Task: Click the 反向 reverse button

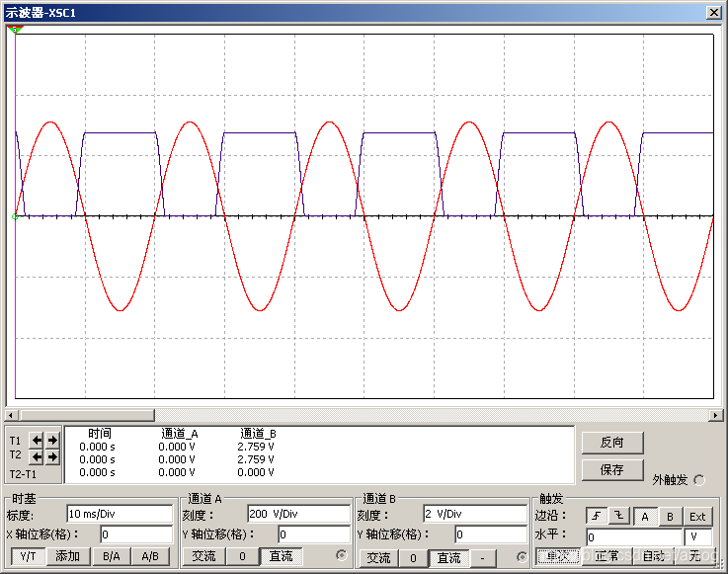Action: tap(612, 443)
